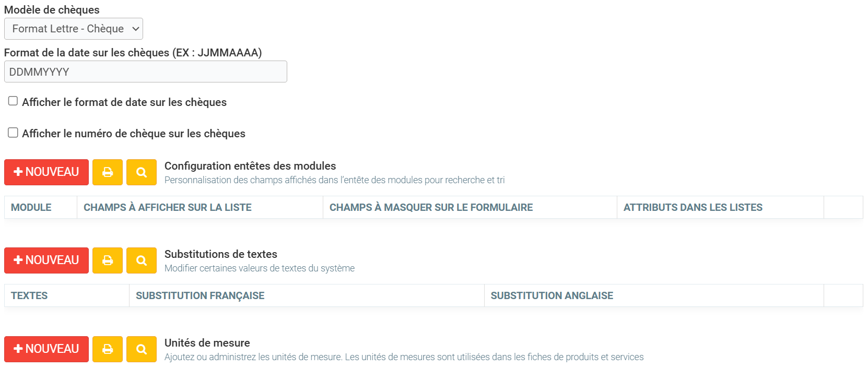
Task: Click search icon for Configuration entêtes des modules
Action: (142, 172)
